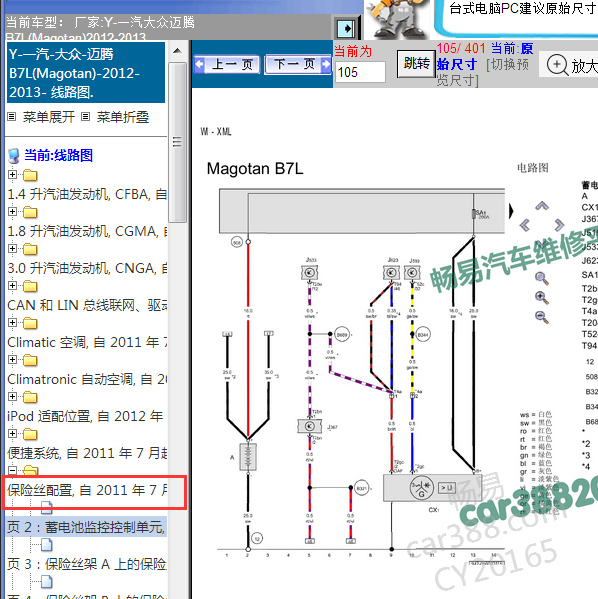Click diagram pan-left chevron arrow
The height and width of the screenshot is (599, 598).
(525, 225)
